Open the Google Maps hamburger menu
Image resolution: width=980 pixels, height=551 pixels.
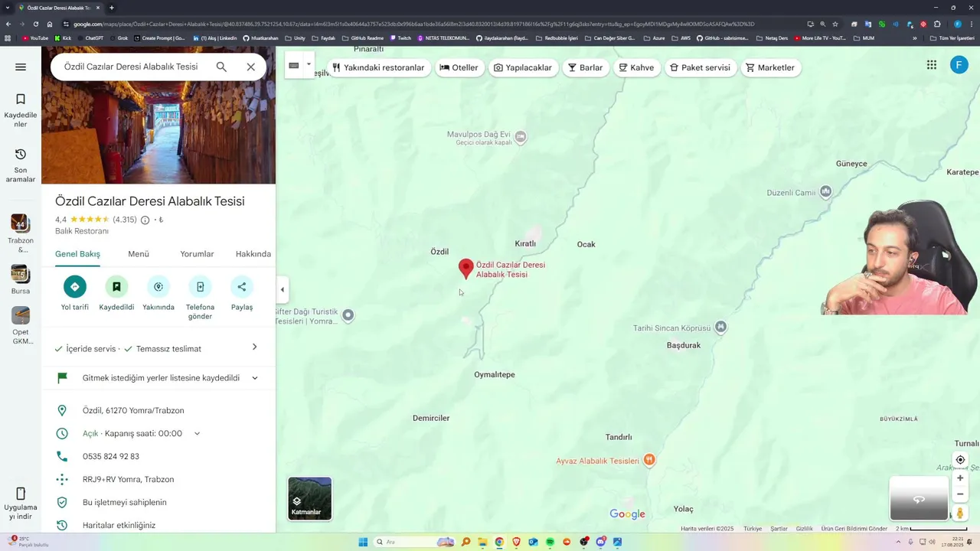(x=21, y=67)
